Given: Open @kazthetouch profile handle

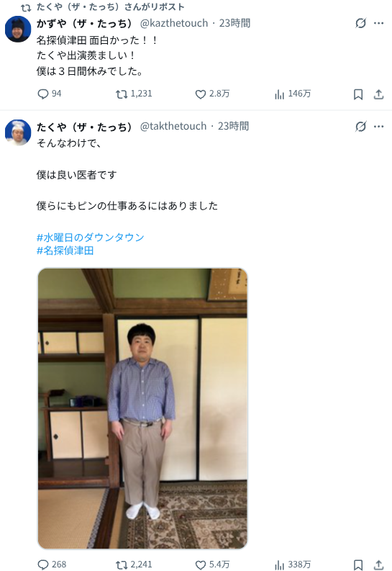Looking at the screenshot, I should click(x=174, y=23).
